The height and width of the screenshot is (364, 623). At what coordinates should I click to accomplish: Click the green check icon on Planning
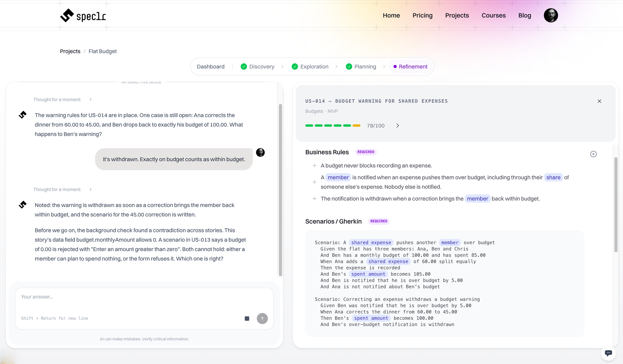349,67
